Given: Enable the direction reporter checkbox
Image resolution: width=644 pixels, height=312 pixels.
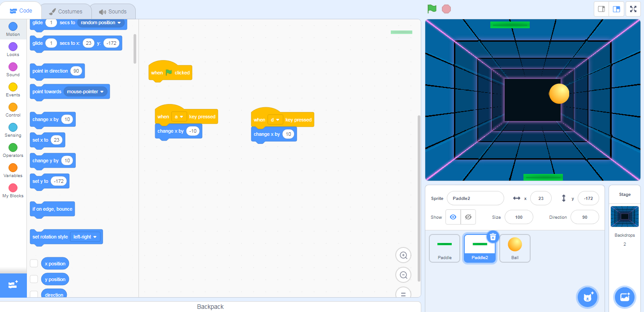Looking at the screenshot, I should click(x=34, y=295).
